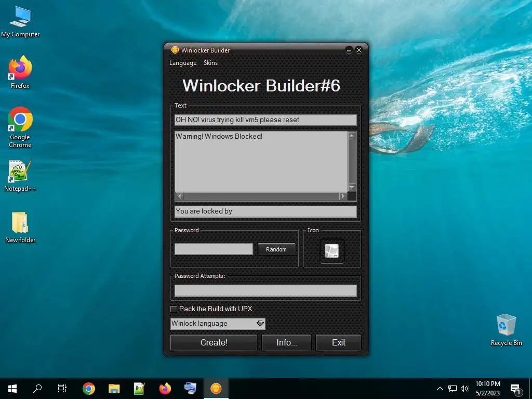
Task: Click the Password Attempts field
Action: (265, 290)
